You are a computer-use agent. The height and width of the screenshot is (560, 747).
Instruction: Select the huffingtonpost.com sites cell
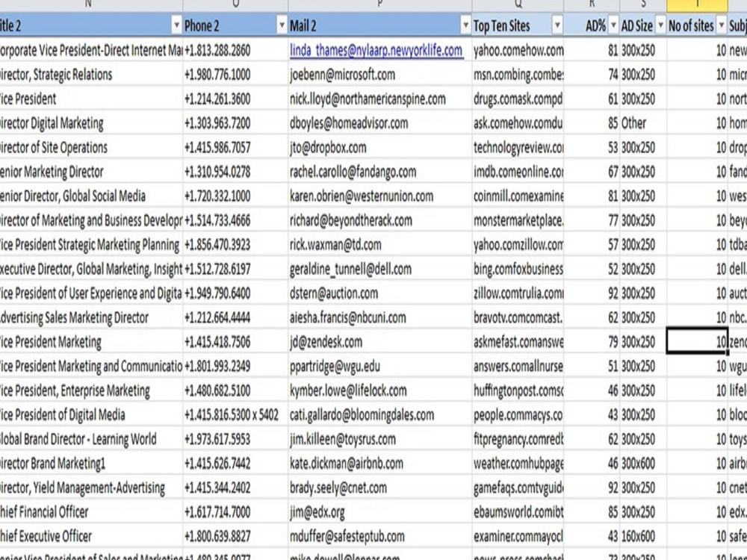(518, 390)
